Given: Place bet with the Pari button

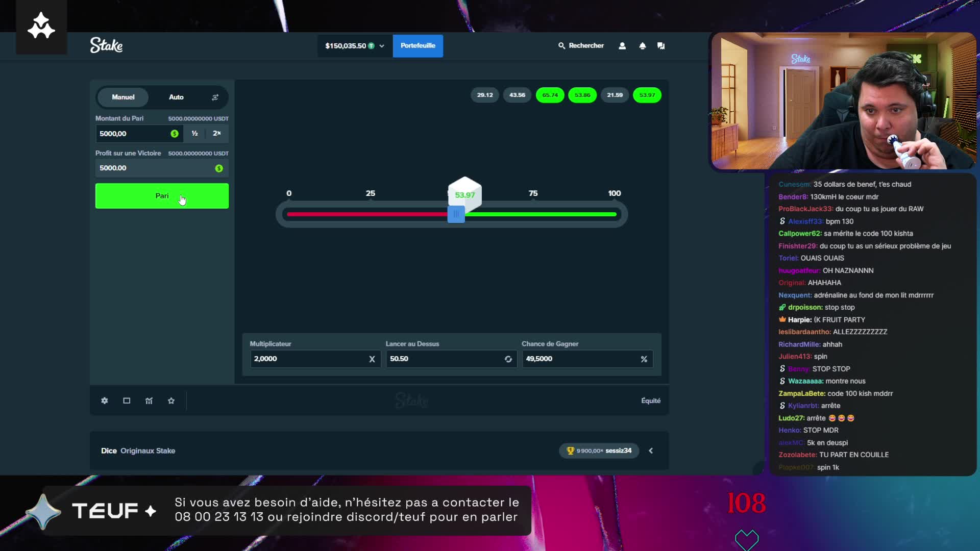Looking at the screenshot, I should pyautogui.click(x=162, y=196).
